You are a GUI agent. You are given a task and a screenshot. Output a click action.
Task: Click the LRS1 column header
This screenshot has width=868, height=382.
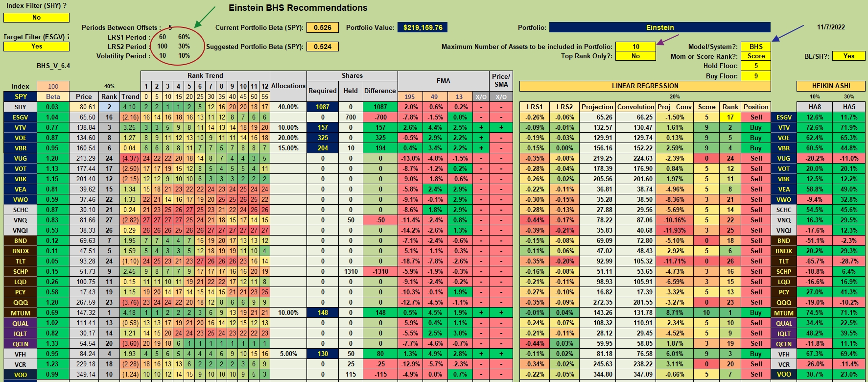pos(535,107)
